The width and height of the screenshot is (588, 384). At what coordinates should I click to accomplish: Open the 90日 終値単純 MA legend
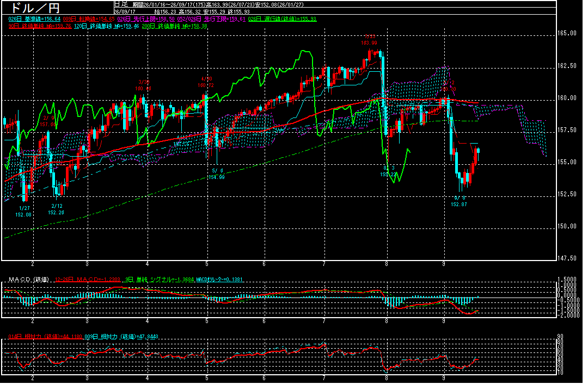point(40,26)
